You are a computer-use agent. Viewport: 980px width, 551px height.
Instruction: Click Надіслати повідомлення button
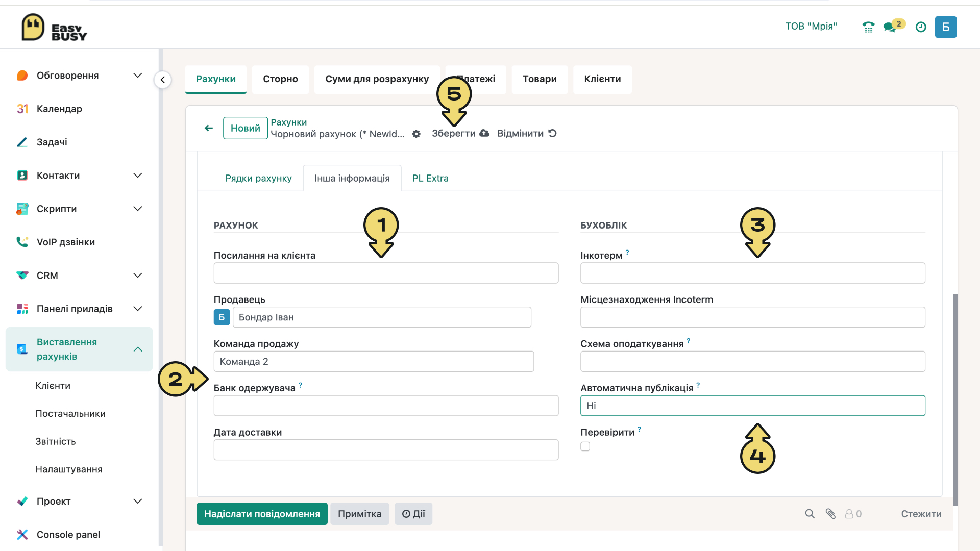[262, 514]
